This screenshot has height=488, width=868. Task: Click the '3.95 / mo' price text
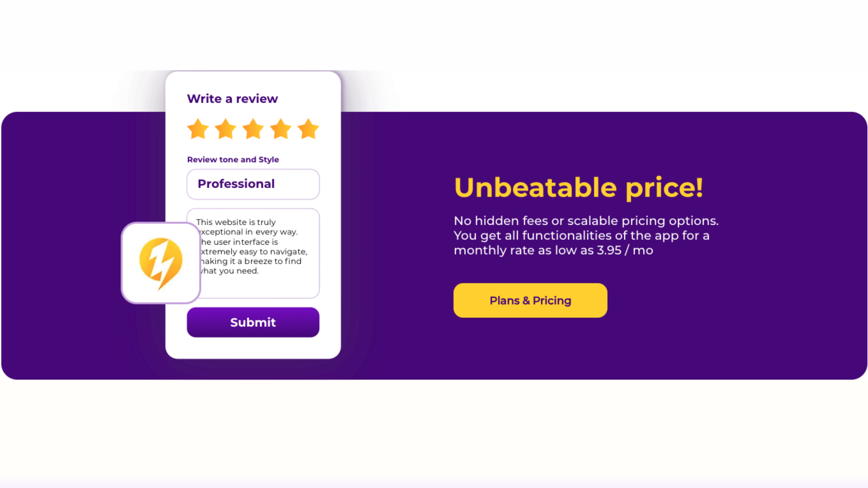coord(625,250)
